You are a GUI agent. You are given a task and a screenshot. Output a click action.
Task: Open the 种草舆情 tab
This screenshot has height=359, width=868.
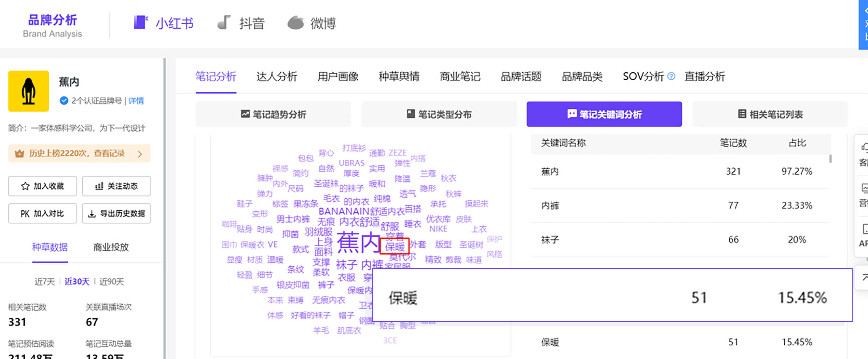(399, 76)
